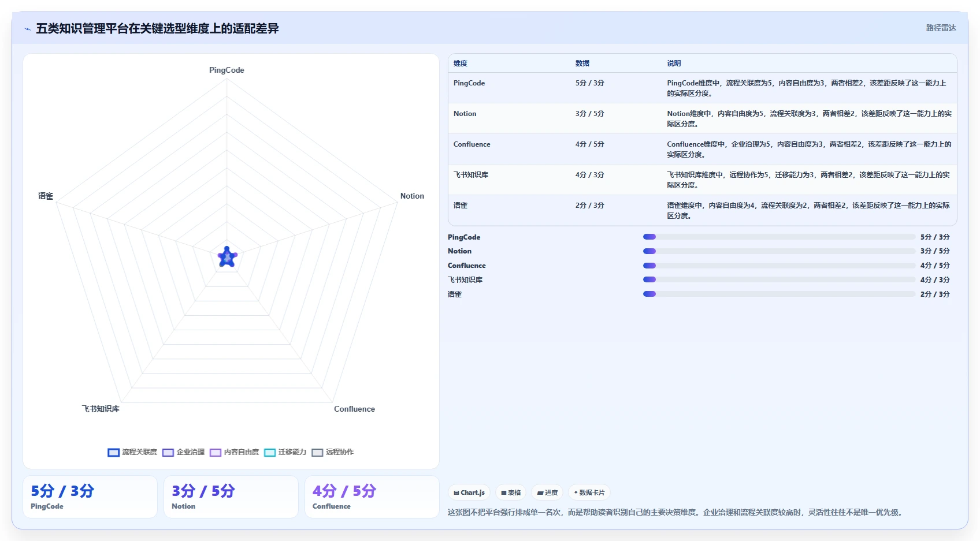Image resolution: width=980 pixels, height=541 pixels.
Task: Select the PingCode table row name
Action: pyautogui.click(x=469, y=83)
